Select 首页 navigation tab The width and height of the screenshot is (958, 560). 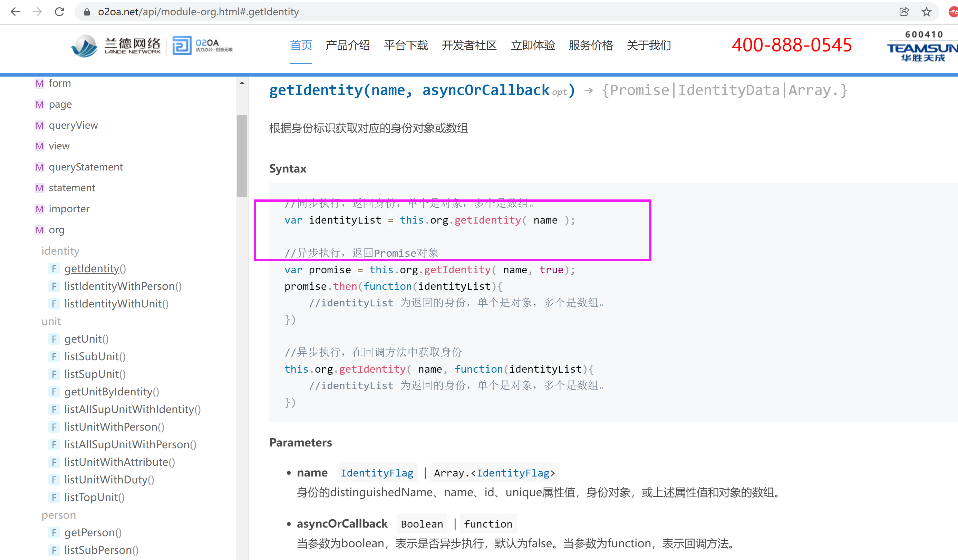(301, 45)
